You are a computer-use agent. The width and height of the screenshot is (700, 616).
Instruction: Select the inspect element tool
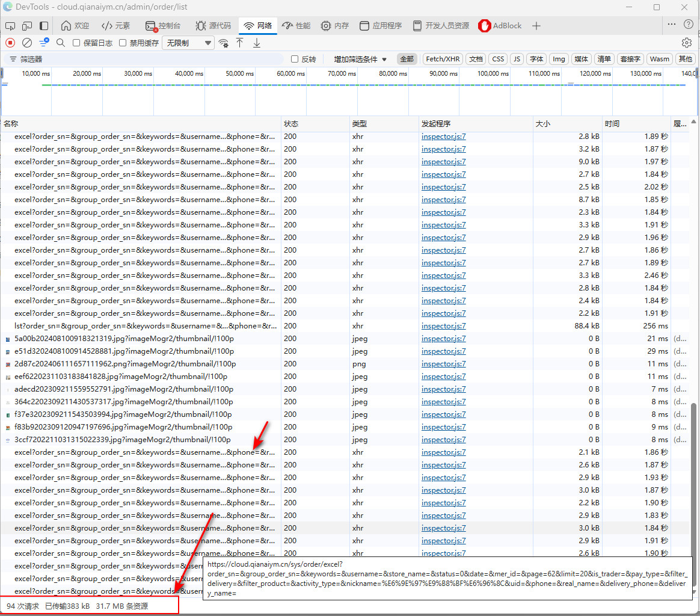click(x=10, y=26)
